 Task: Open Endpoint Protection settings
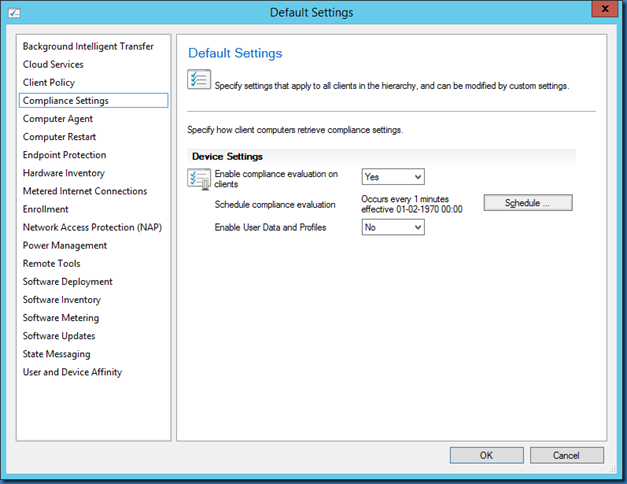point(64,155)
